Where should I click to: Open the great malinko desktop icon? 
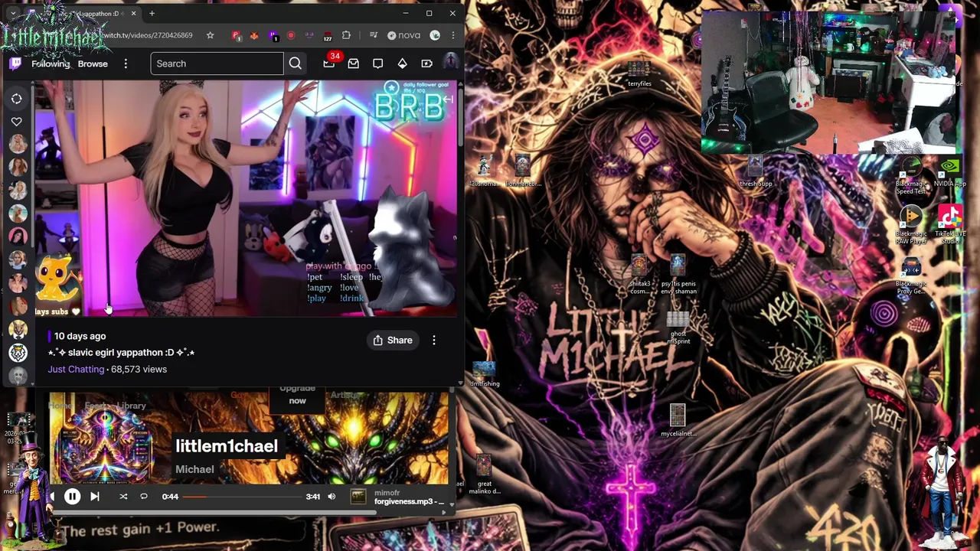click(484, 475)
